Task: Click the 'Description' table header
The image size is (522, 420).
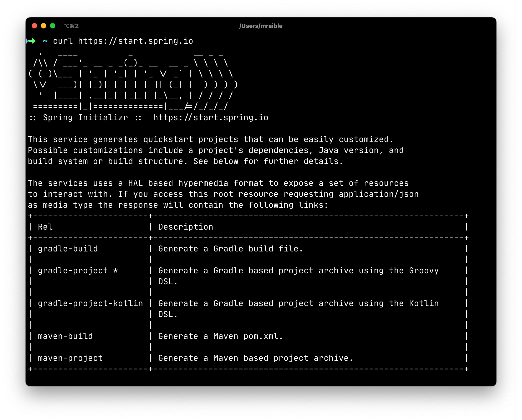Action: point(186,227)
